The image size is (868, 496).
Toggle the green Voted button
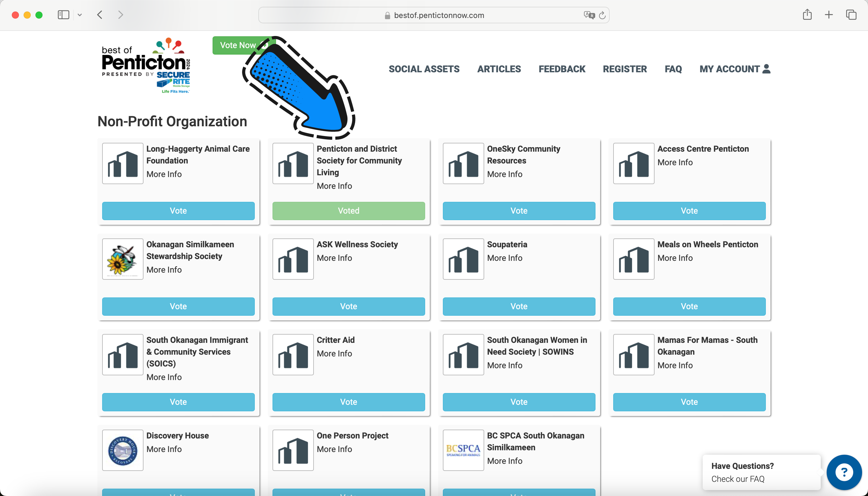tap(348, 211)
